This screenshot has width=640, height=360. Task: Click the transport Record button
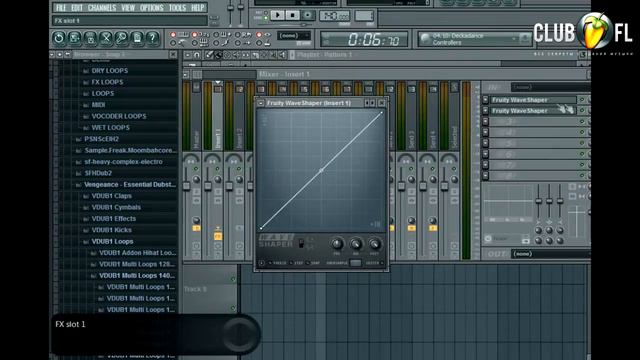308,16
